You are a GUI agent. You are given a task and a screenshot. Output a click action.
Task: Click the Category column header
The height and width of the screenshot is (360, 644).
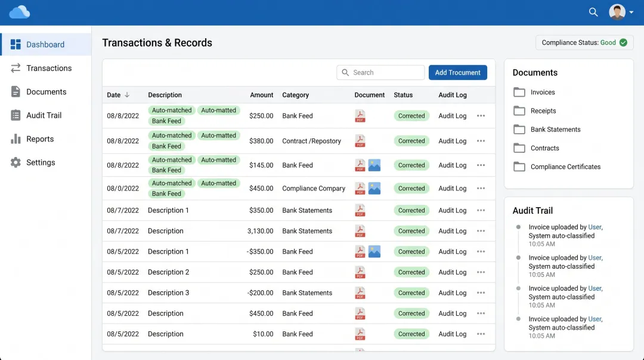(295, 95)
